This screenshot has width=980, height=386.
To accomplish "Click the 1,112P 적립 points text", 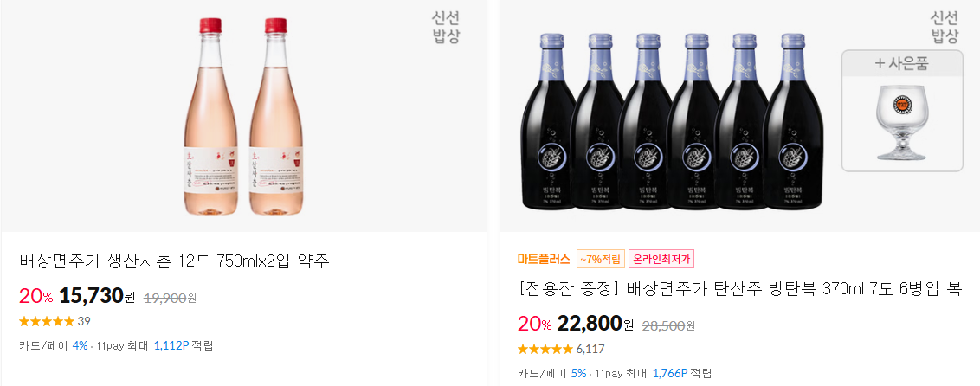I will point(184,345).
